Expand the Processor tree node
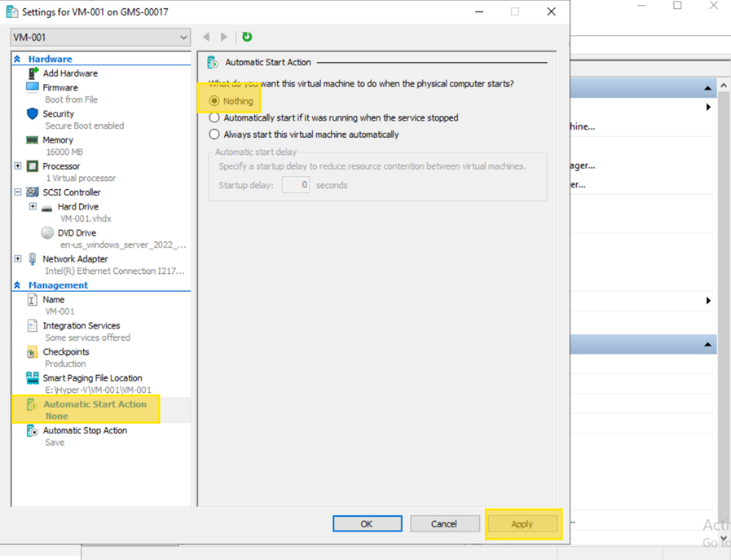731x560 pixels. (18, 166)
